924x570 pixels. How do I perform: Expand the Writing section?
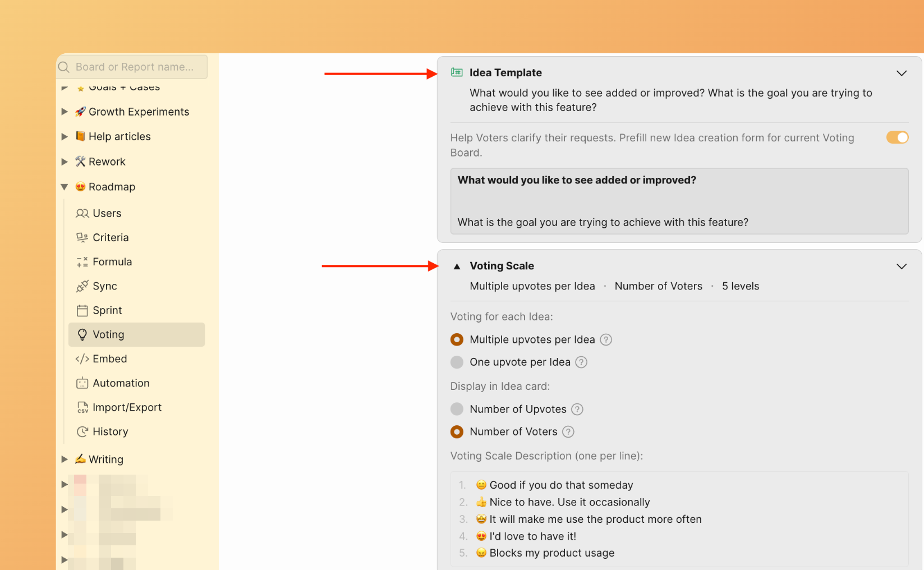click(64, 459)
